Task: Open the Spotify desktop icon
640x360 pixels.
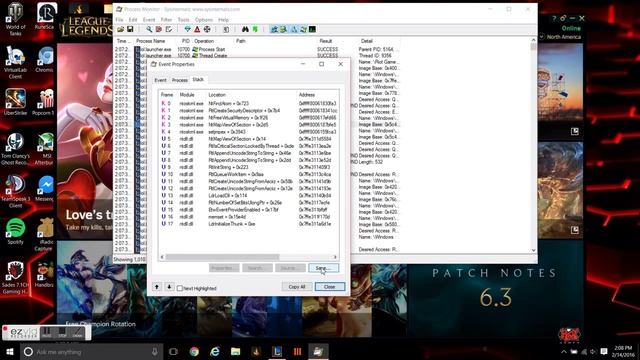Action: (x=16, y=231)
